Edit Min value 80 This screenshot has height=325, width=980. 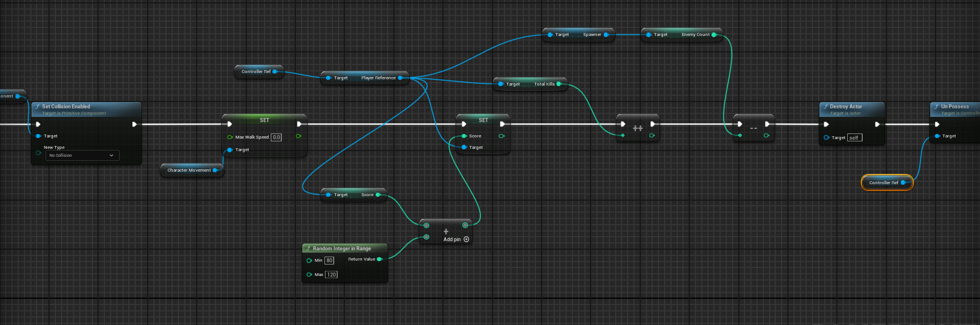coord(330,261)
